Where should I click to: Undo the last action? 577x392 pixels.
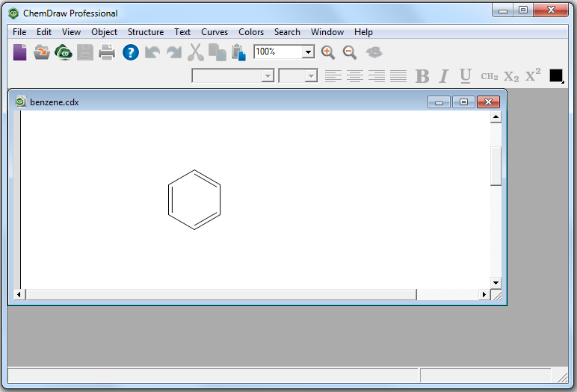coord(152,52)
